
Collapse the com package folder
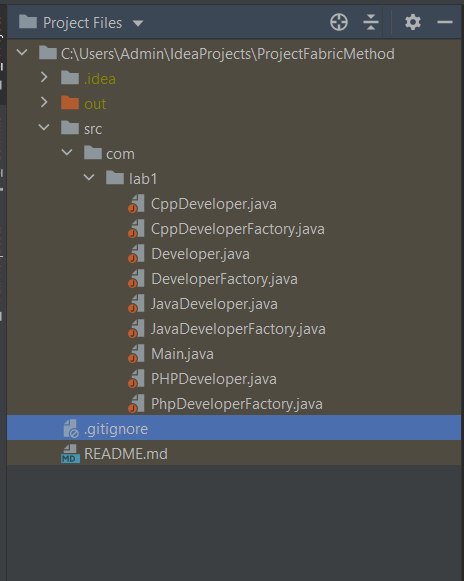coord(67,152)
